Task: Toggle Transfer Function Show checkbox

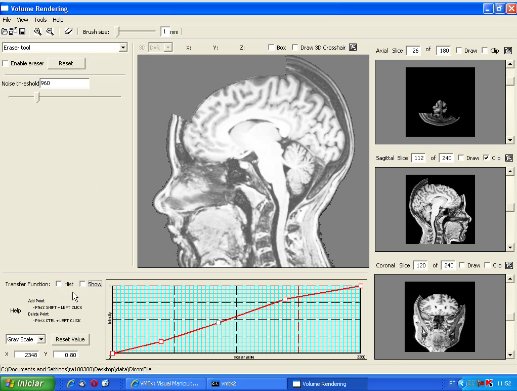Action: click(x=82, y=284)
